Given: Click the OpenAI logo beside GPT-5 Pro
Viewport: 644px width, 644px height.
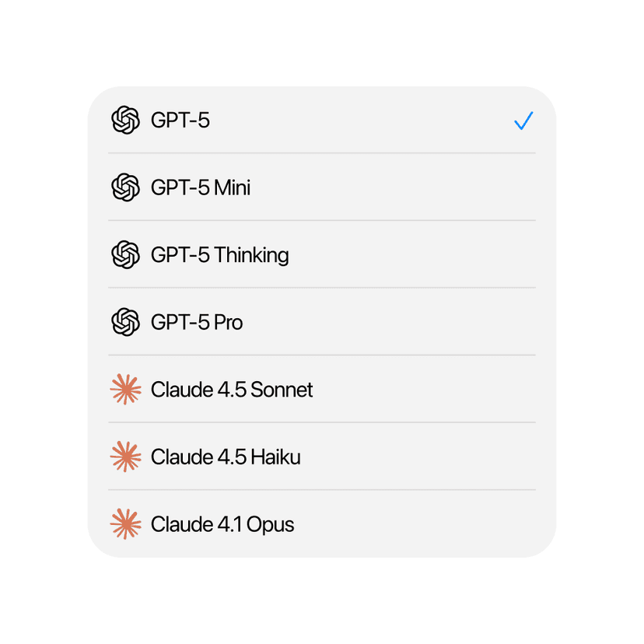Looking at the screenshot, I should 125,322.
